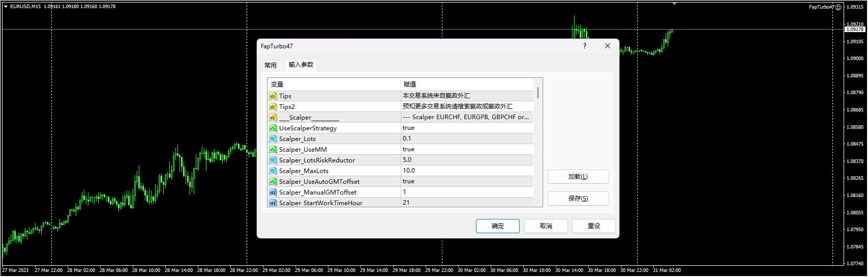The image size is (868, 277).
Task: Click the integer icon beside Scalper_ManualGMToffset
Action: [x=273, y=192]
